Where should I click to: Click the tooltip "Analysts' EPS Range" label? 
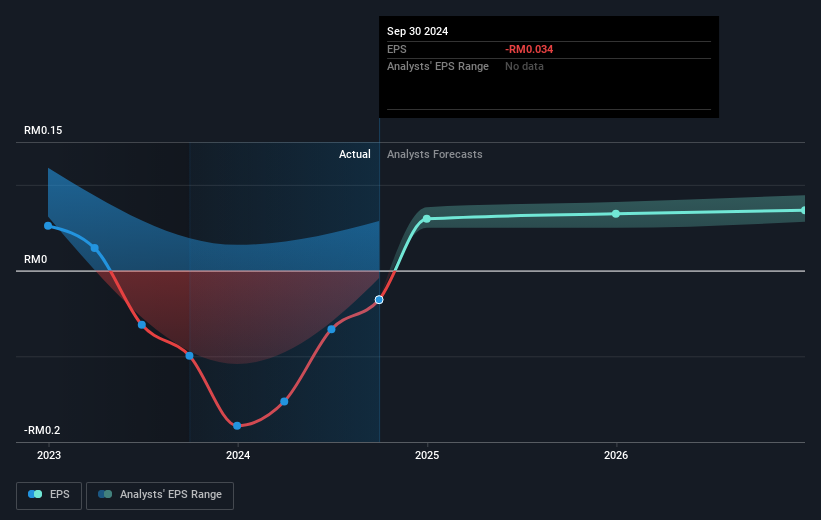[x=438, y=67]
